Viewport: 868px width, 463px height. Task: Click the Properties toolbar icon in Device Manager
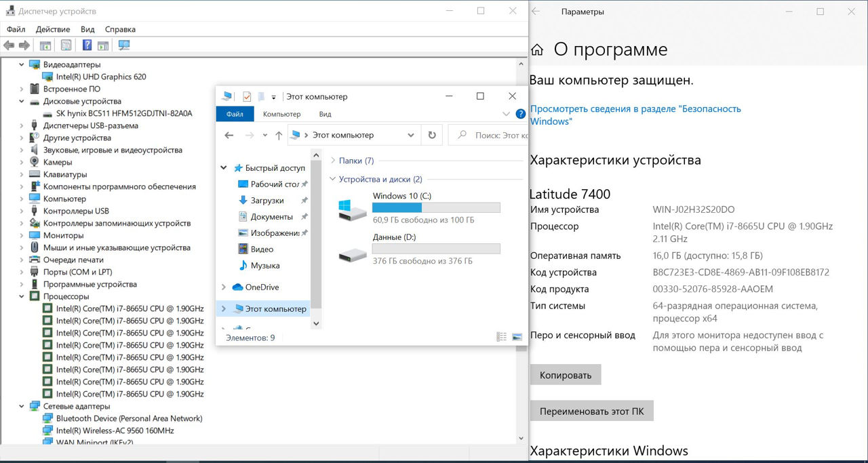(x=66, y=45)
